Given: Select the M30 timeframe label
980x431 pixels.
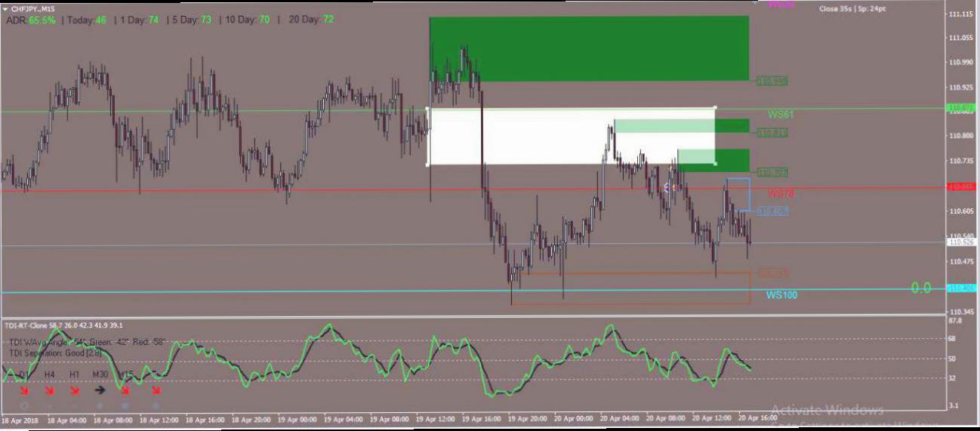Looking at the screenshot, I should [100, 374].
